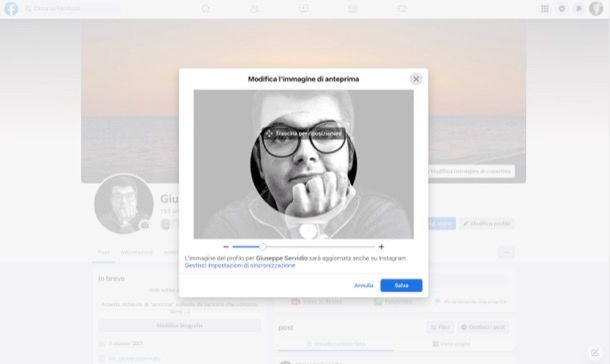The image size is (610, 364).
Task: Open the Marketplace icon in navigation
Action: point(352,9)
